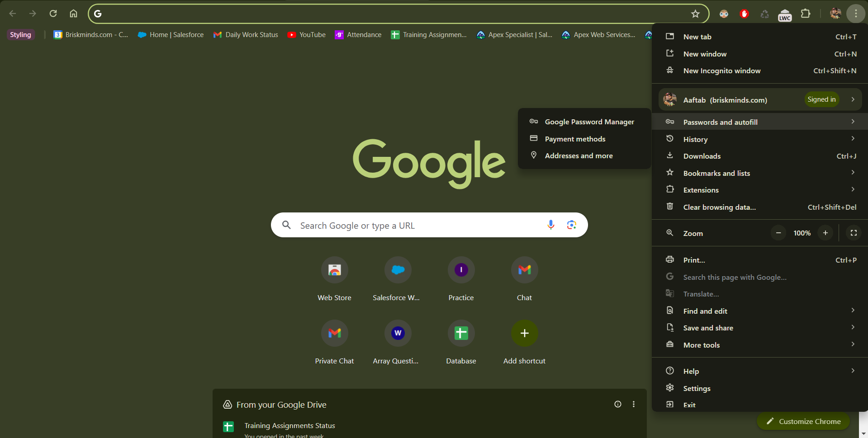Open the YouTube bookmark

[x=307, y=35]
